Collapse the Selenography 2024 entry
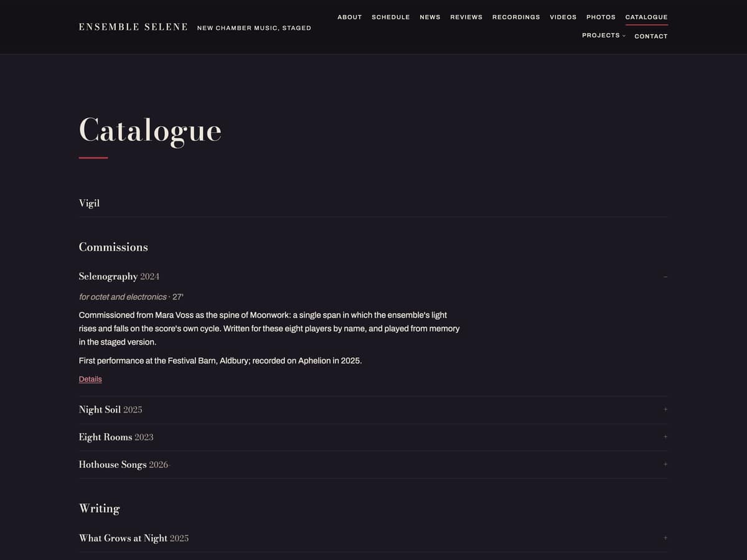This screenshot has height=560, width=747. point(373,276)
